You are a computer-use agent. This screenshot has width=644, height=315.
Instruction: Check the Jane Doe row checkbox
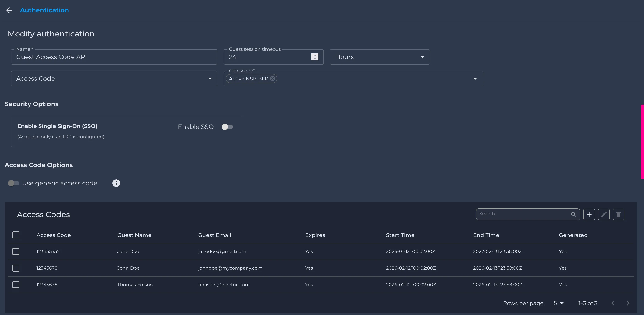pyautogui.click(x=16, y=251)
